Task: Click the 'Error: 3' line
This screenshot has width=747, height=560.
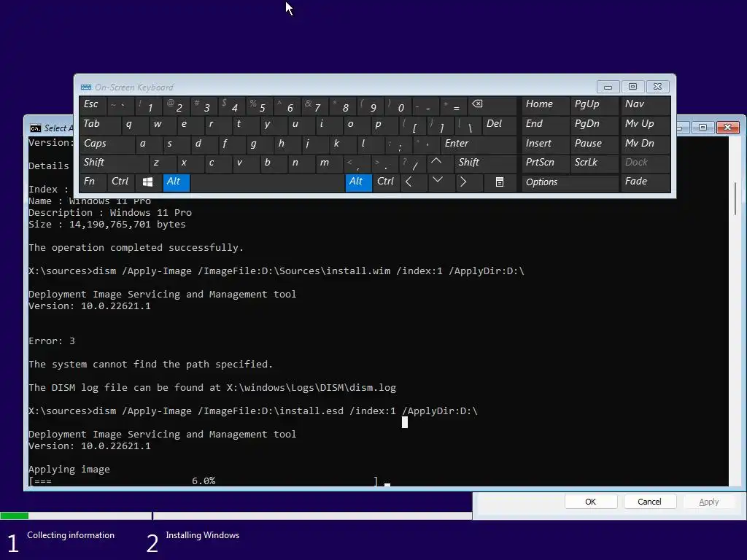Action: pos(52,341)
